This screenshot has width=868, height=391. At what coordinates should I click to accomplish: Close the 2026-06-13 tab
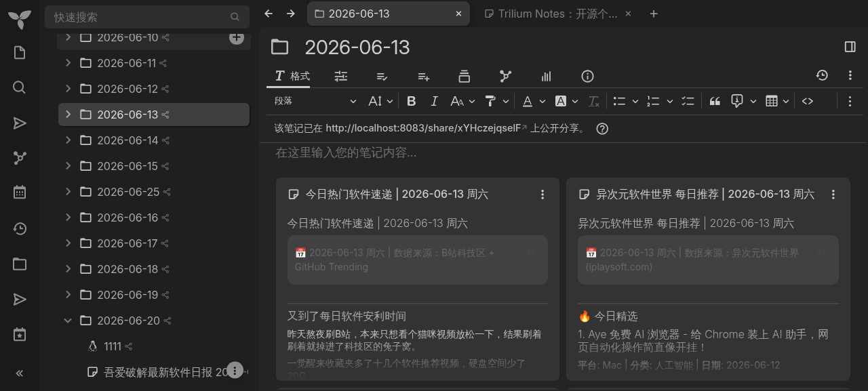pos(458,14)
